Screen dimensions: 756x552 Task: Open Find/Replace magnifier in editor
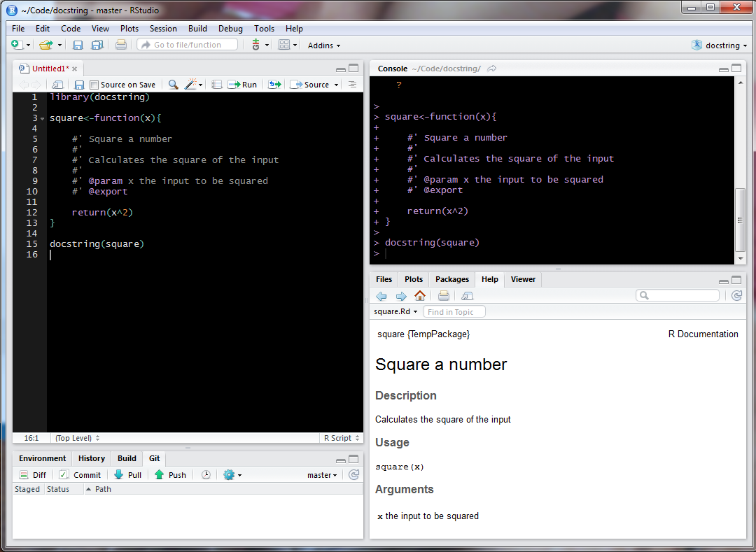point(173,85)
